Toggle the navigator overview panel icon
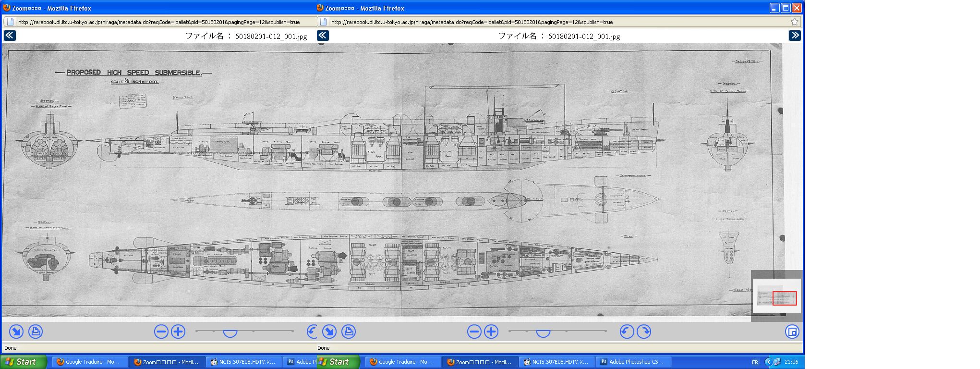Screen dimensions: 980x369 click(792, 332)
